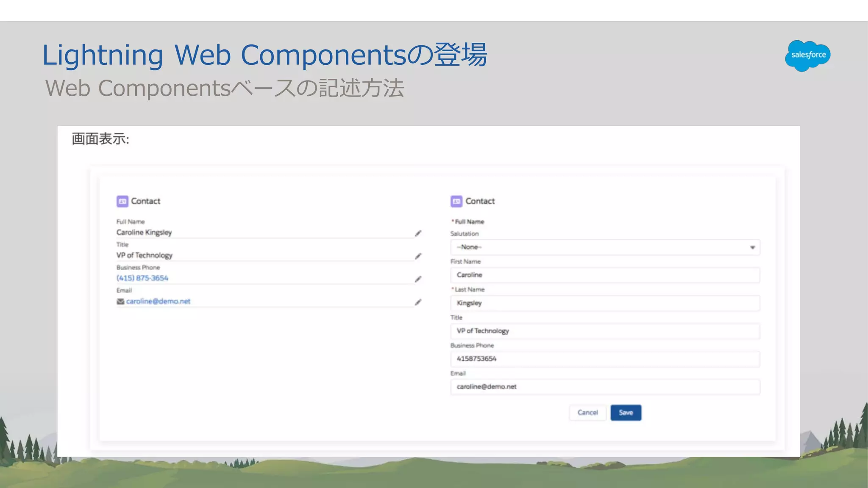Click pencil icon on the Email row
Viewport: 868px width, 488px height.
[418, 302]
